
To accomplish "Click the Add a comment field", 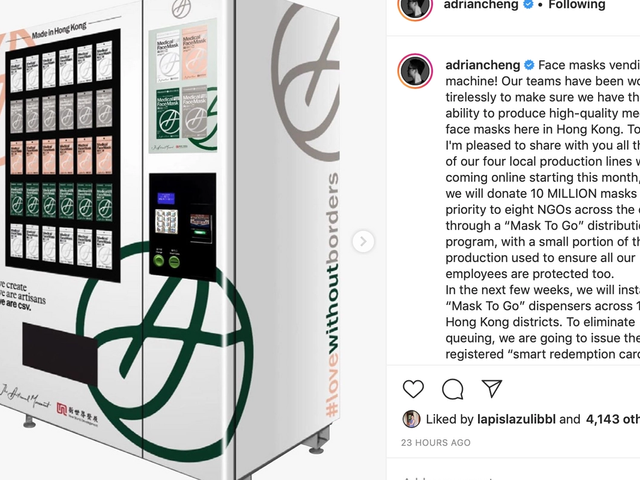I will pyautogui.click(x=520, y=477).
